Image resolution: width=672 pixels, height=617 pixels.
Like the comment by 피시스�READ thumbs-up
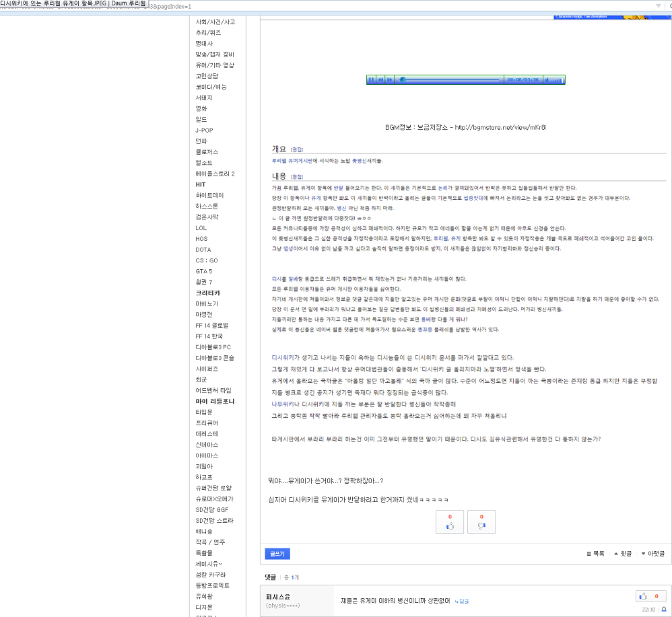point(651,596)
